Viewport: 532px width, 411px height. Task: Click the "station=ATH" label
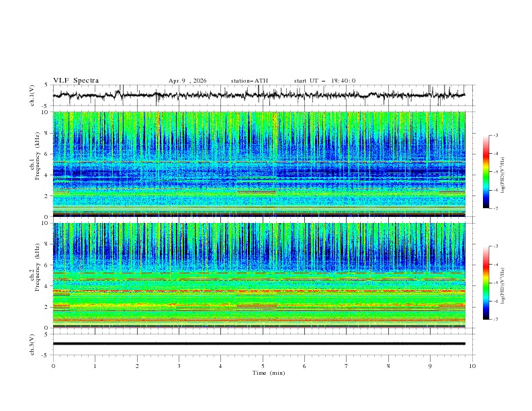point(249,81)
